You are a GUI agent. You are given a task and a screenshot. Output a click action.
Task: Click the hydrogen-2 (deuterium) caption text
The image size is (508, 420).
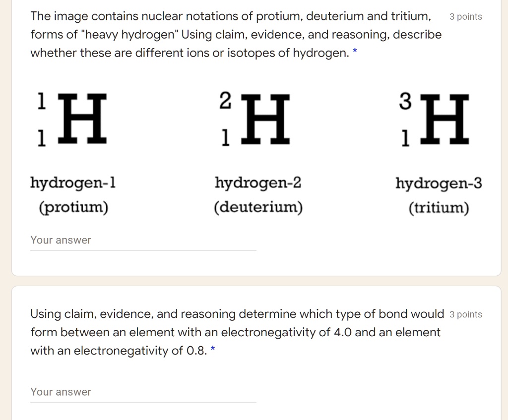coord(258,194)
